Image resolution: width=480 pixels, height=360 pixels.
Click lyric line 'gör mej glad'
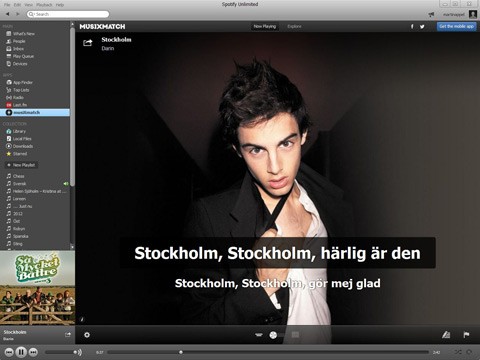click(278, 283)
